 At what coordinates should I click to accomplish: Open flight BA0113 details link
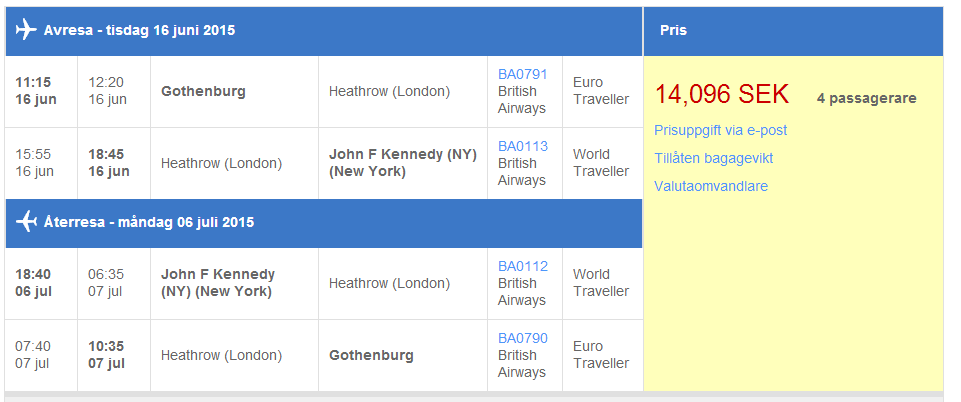click(x=522, y=146)
